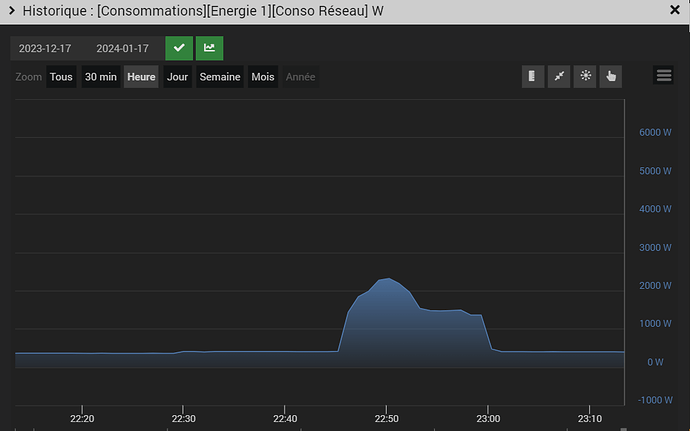Viewport: 690px width, 431px height.
Task: Toggle the y-axis scale icon button
Action: coord(533,76)
